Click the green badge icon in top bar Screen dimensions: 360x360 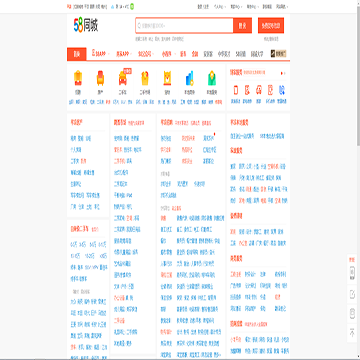pos(132,6)
